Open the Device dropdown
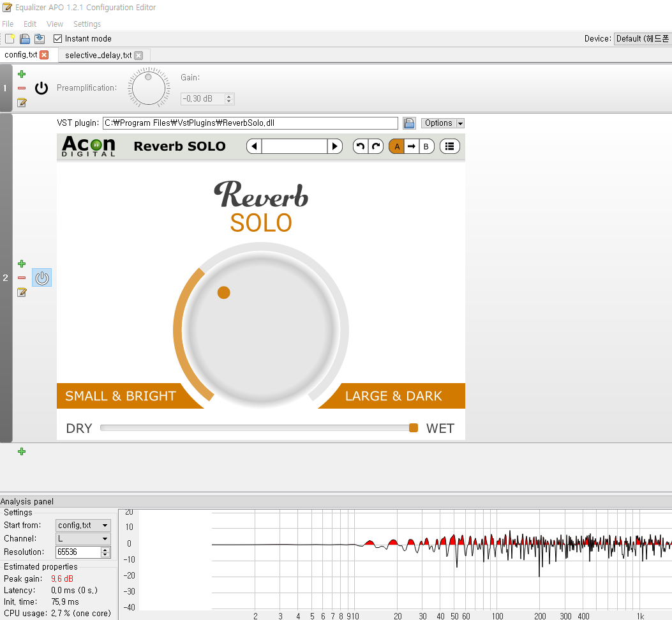 [x=643, y=38]
